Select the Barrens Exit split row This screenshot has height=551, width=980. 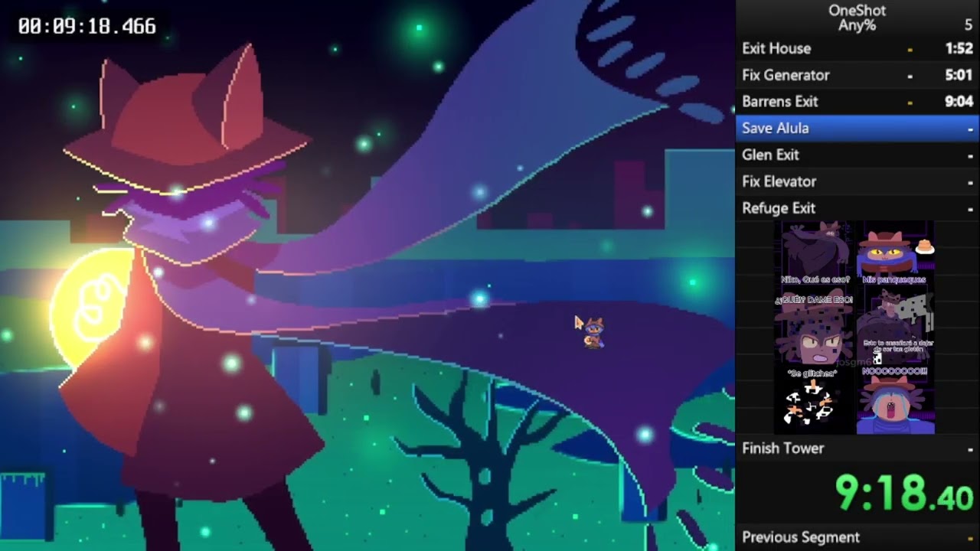pyautogui.click(x=857, y=101)
